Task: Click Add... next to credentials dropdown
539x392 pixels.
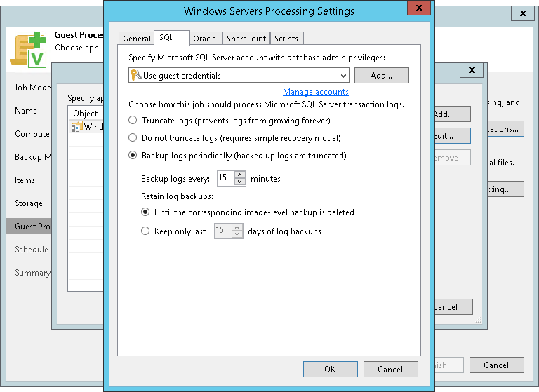Action: 382,76
